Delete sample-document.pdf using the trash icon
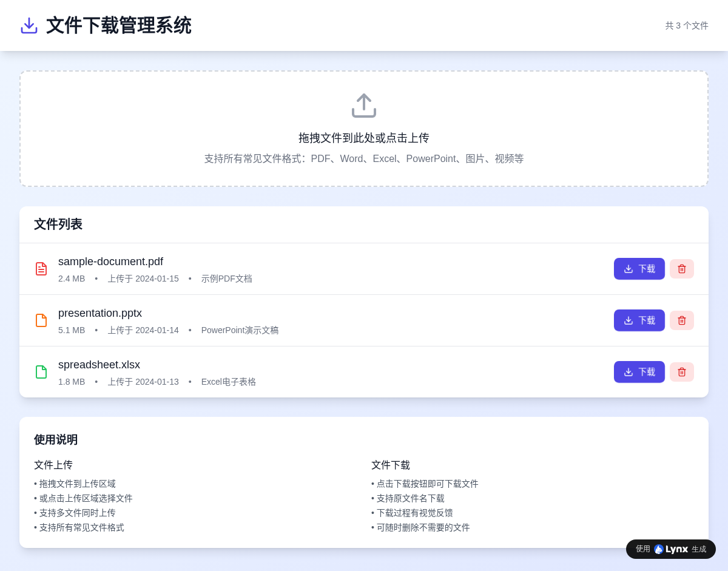 pyautogui.click(x=681, y=269)
